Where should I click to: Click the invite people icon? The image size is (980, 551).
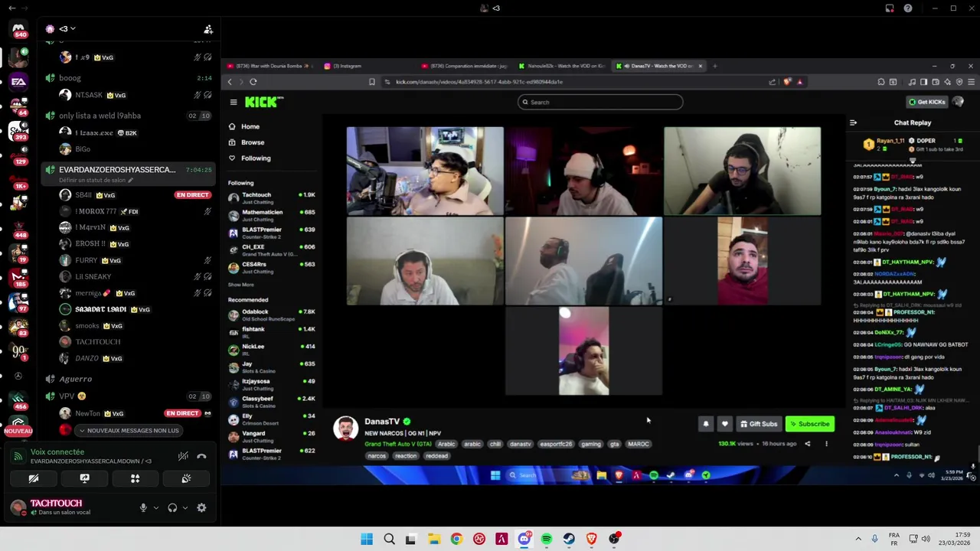[208, 29]
